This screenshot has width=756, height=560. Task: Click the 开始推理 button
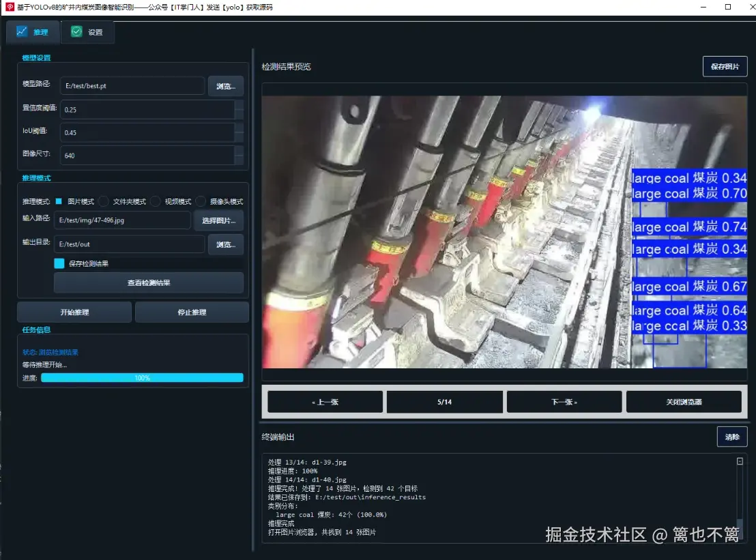point(74,312)
